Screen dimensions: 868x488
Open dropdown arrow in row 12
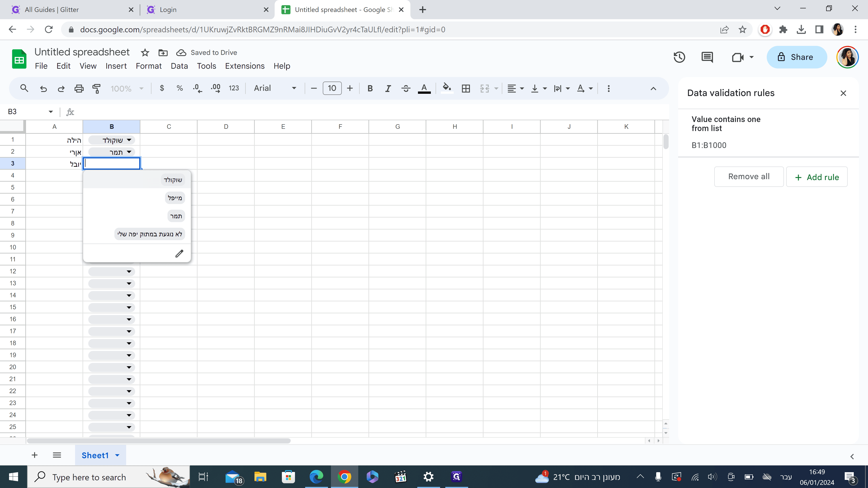pyautogui.click(x=129, y=271)
